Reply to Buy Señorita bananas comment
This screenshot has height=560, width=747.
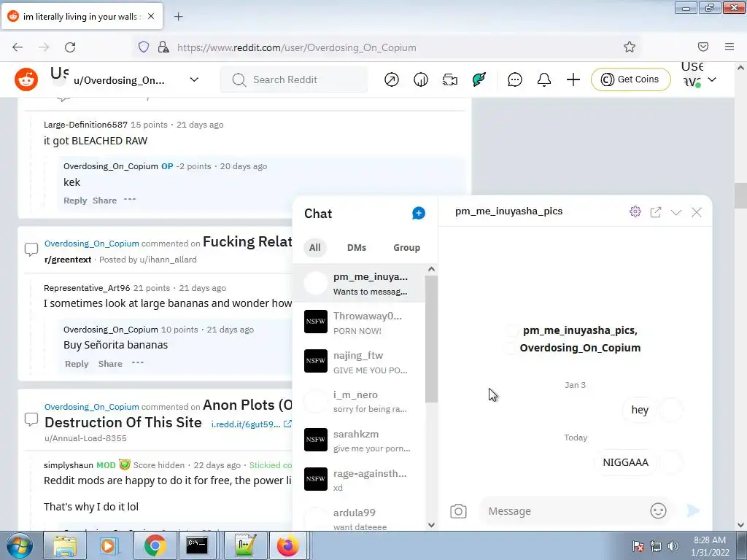(x=77, y=364)
